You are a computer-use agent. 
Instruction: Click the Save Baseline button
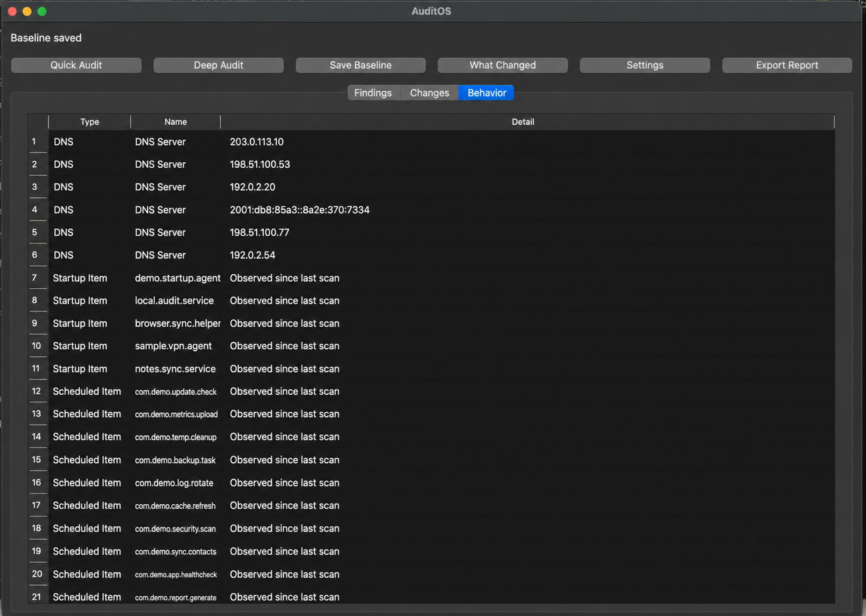[360, 65]
